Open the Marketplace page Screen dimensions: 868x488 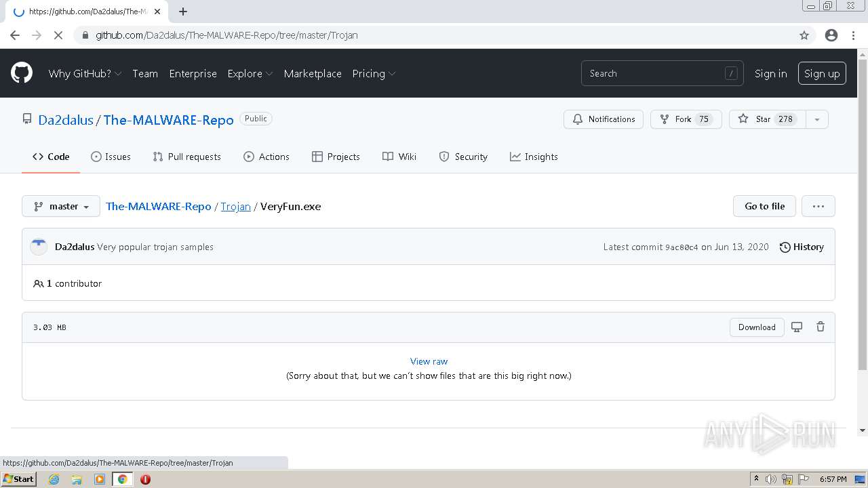pyautogui.click(x=313, y=73)
